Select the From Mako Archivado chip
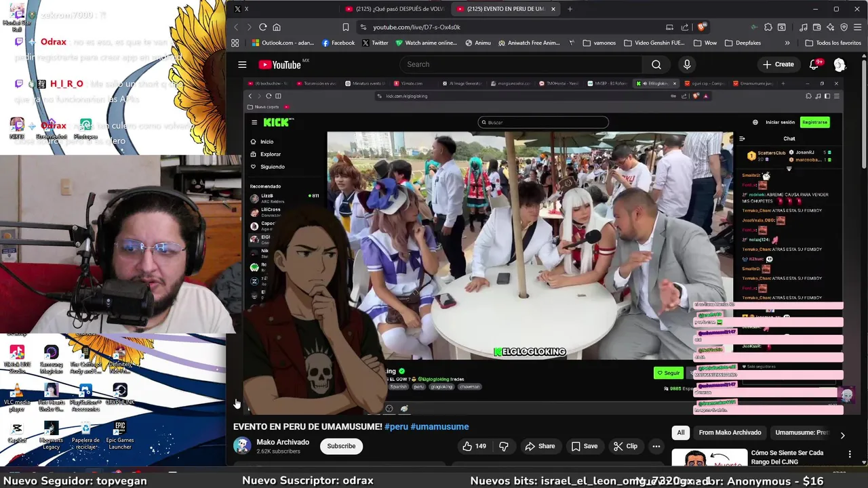Screen dimensions: 868x488 pos(730,432)
